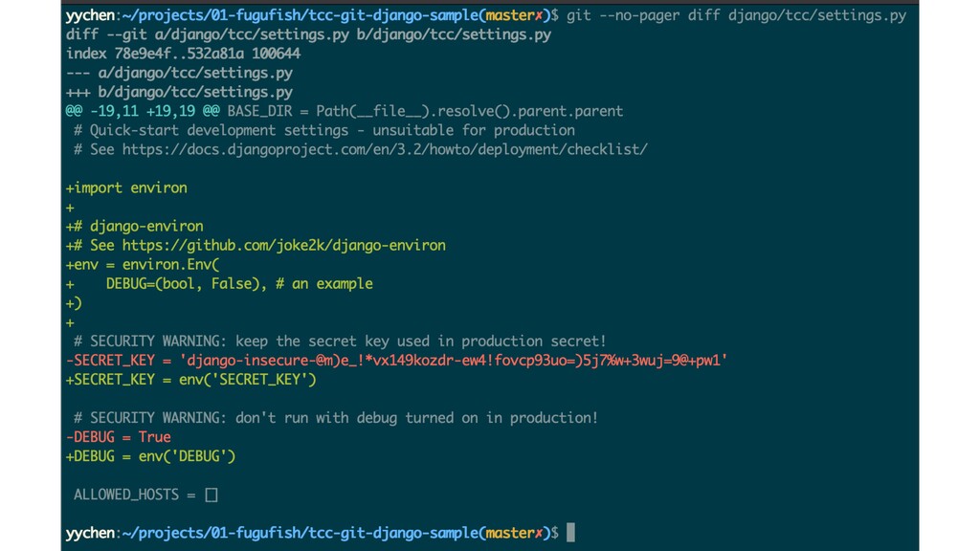Click the '+env = environ.Env(' line

pyautogui.click(x=143, y=265)
